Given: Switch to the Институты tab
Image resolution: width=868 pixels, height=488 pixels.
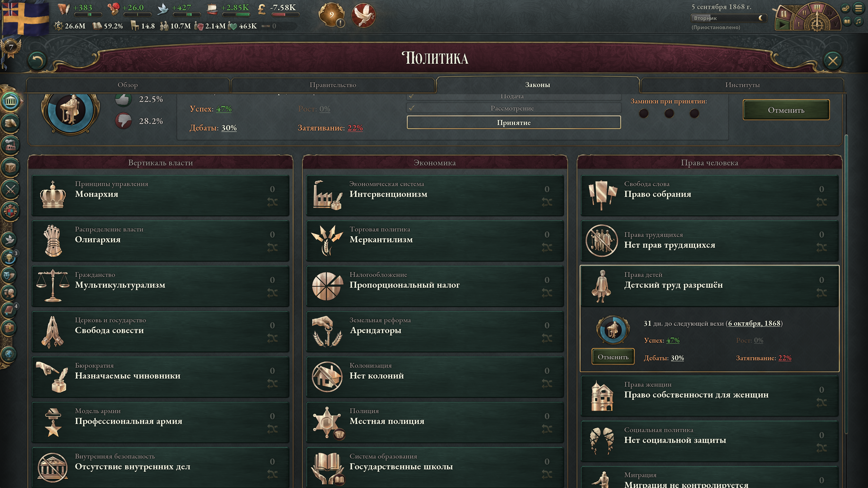Looking at the screenshot, I should pos(742,85).
